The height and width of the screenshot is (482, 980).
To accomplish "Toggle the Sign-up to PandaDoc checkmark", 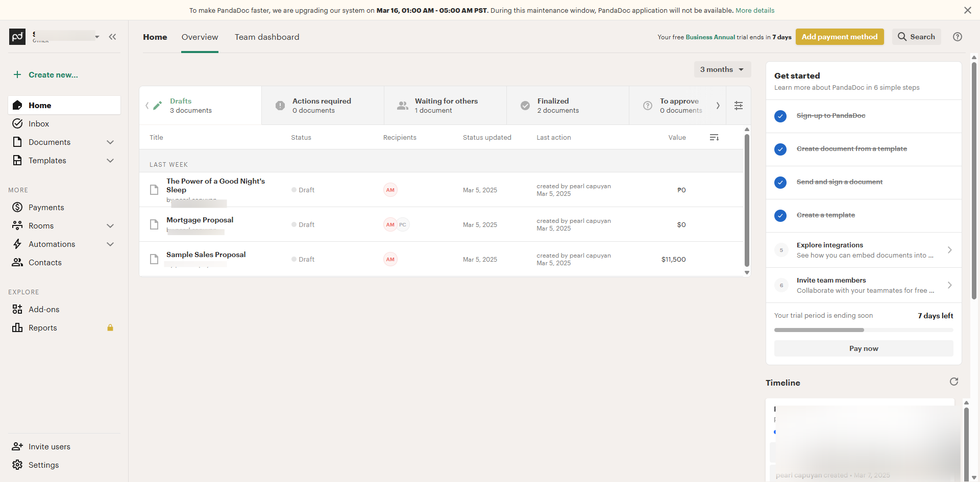I will pos(780,116).
